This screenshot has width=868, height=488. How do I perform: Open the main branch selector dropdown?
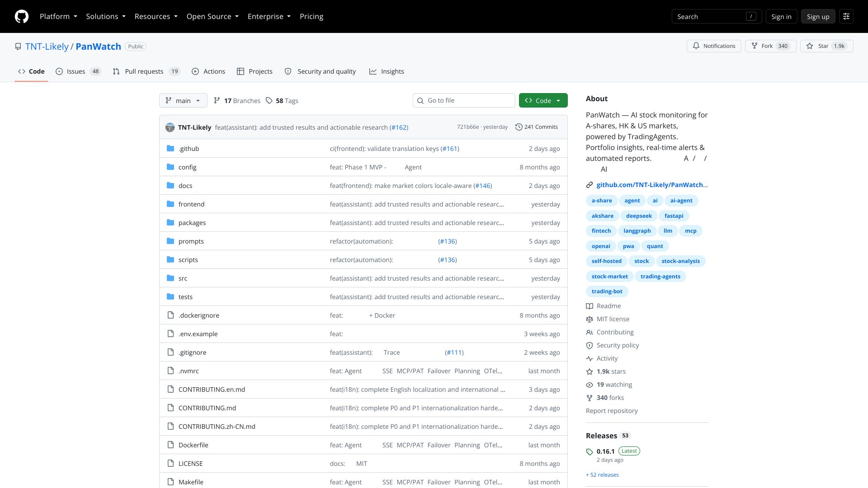pyautogui.click(x=183, y=100)
